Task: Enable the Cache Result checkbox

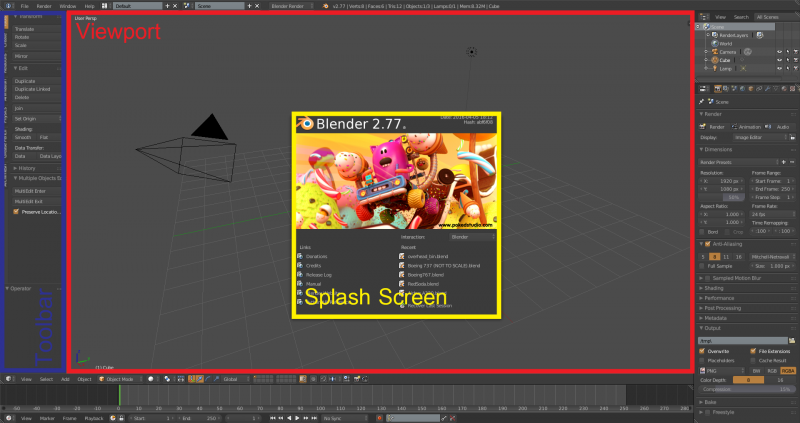Action: click(x=753, y=360)
